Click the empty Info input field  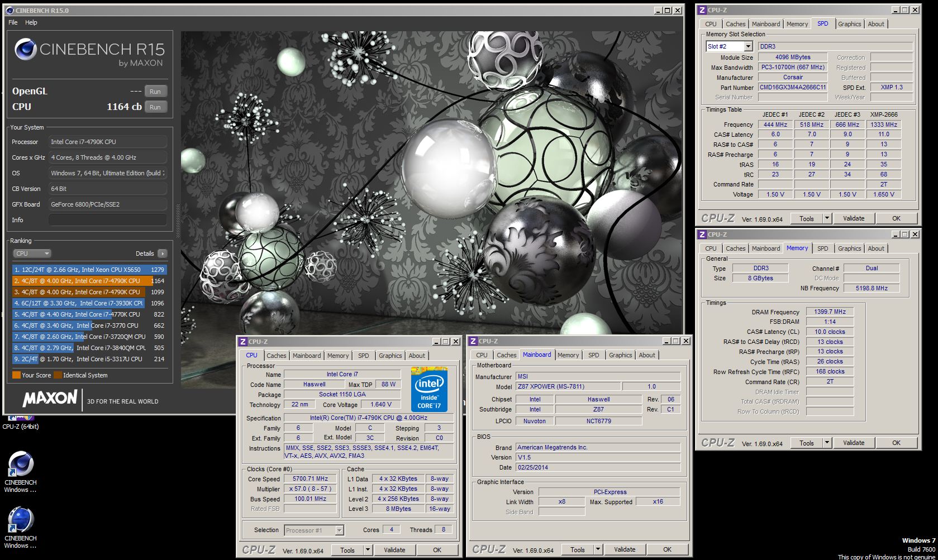coord(107,220)
